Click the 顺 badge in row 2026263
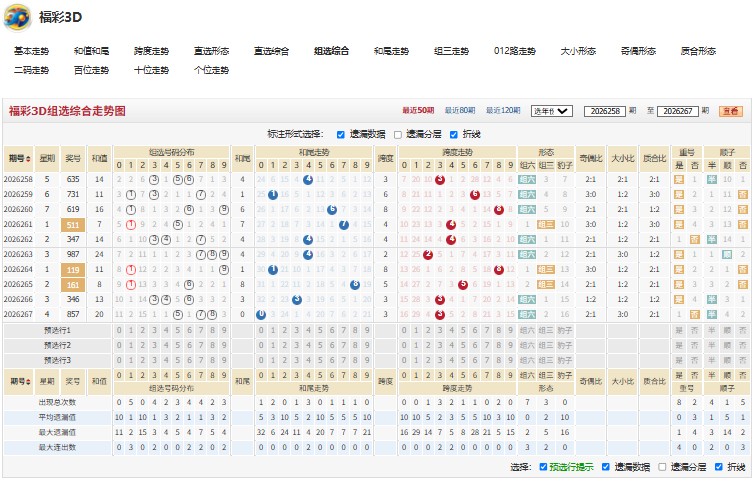The width and height of the screenshot is (754, 481). [x=728, y=254]
